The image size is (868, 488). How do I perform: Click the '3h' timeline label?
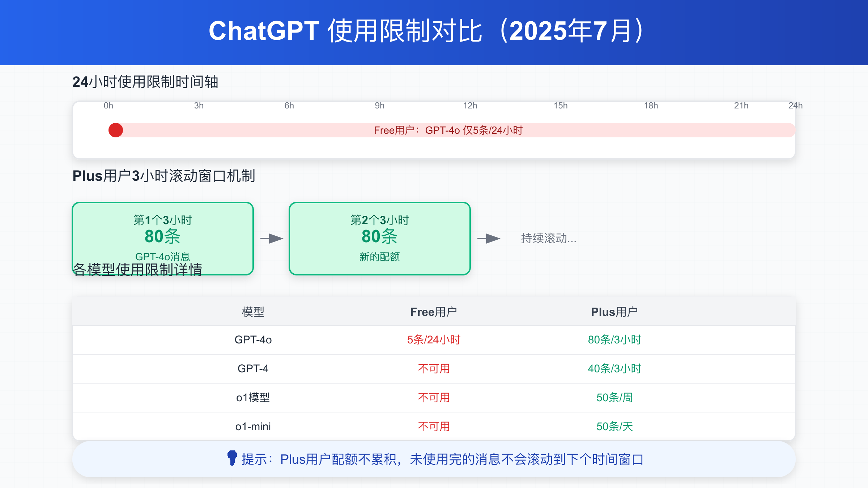pyautogui.click(x=199, y=106)
